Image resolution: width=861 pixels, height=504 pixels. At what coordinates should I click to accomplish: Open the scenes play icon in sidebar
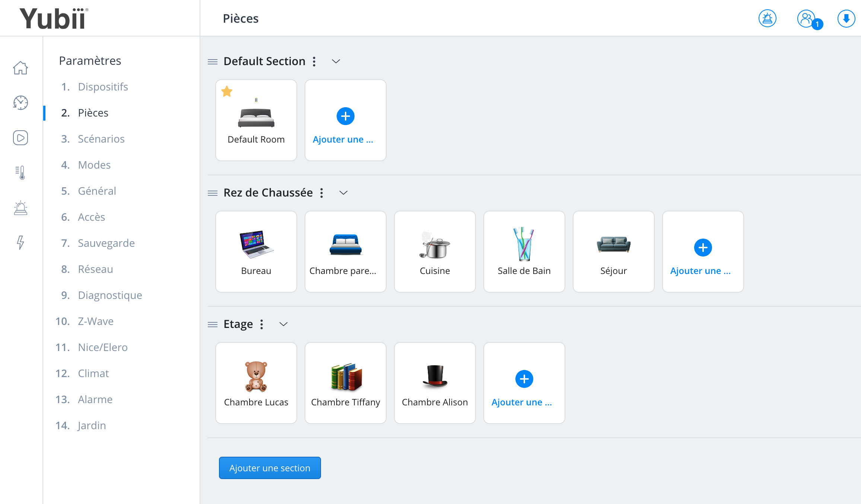(x=20, y=138)
